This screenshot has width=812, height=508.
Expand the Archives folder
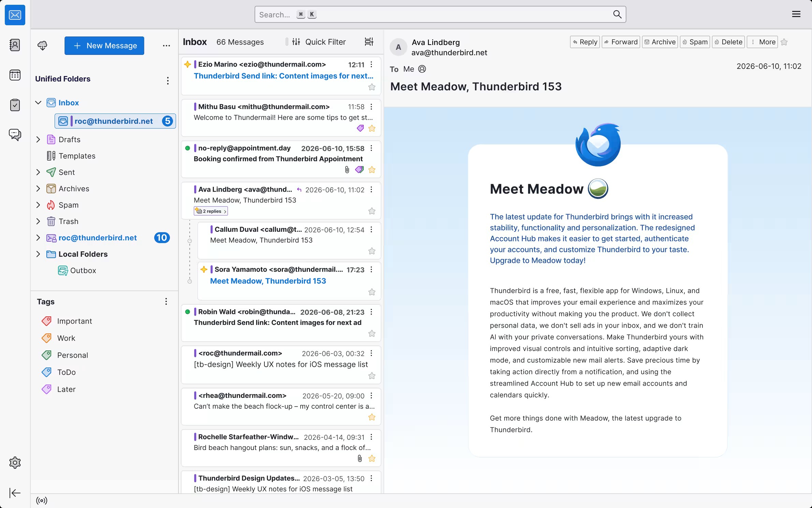pos(38,189)
